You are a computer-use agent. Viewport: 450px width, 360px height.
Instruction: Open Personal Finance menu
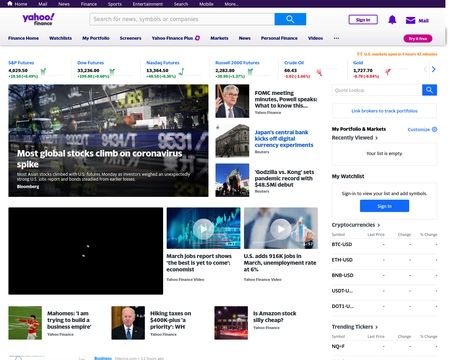[x=279, y=38]
